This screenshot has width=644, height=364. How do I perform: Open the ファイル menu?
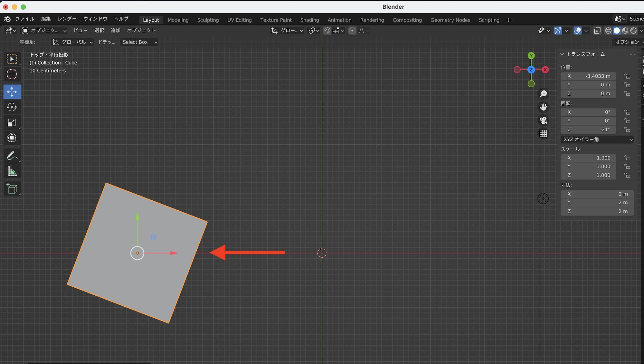tap(25, 19)
